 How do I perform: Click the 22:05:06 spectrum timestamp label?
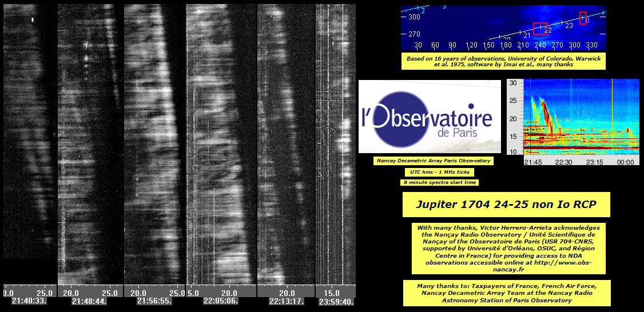click(221, 301)
